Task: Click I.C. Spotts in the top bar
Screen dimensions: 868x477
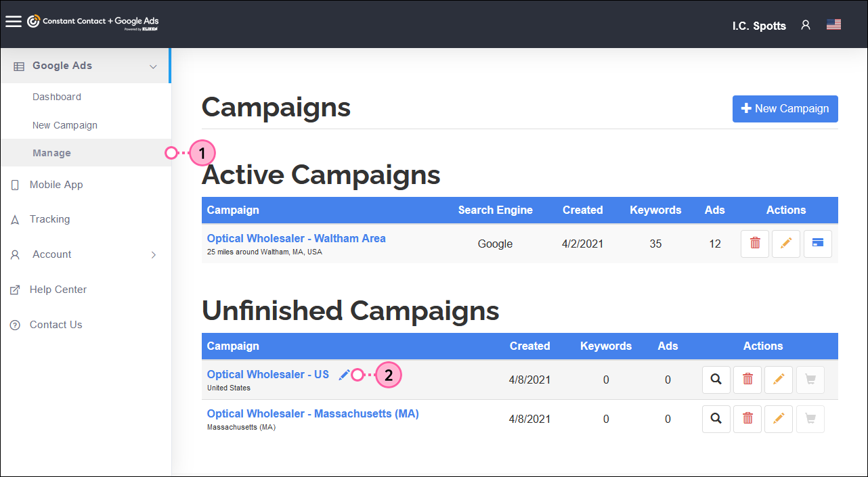Action: click(x=759, y=26)
